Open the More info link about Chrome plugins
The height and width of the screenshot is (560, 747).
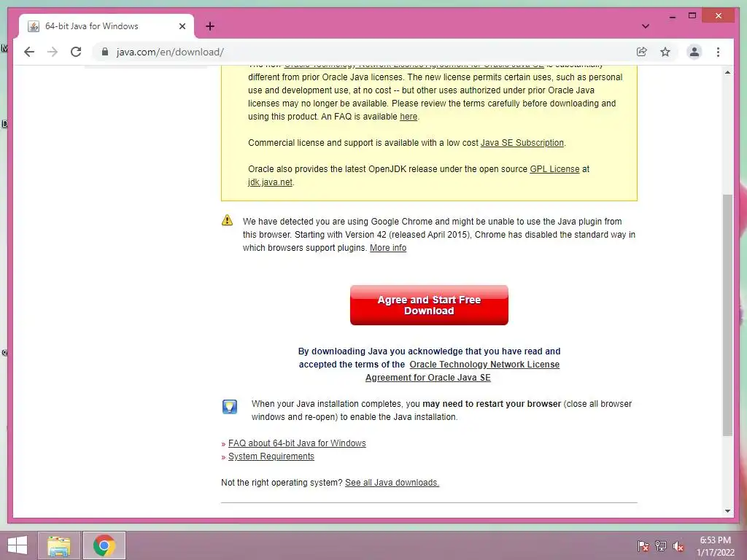388,248
